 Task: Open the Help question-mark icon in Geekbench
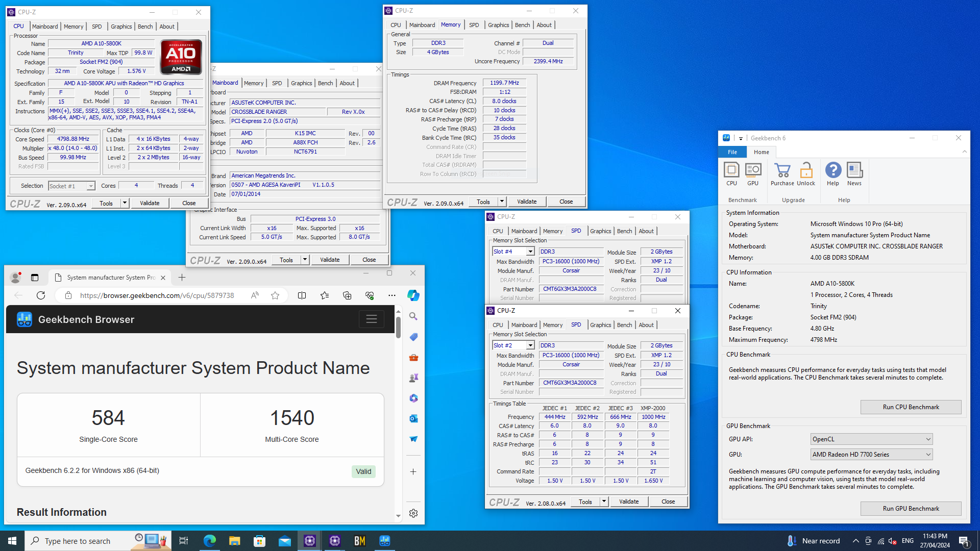pos(833,174)
